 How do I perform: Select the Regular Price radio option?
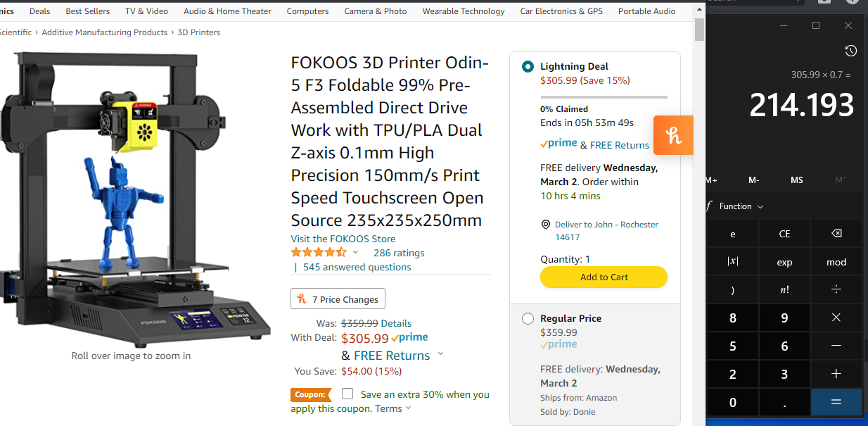pos(528,319)
